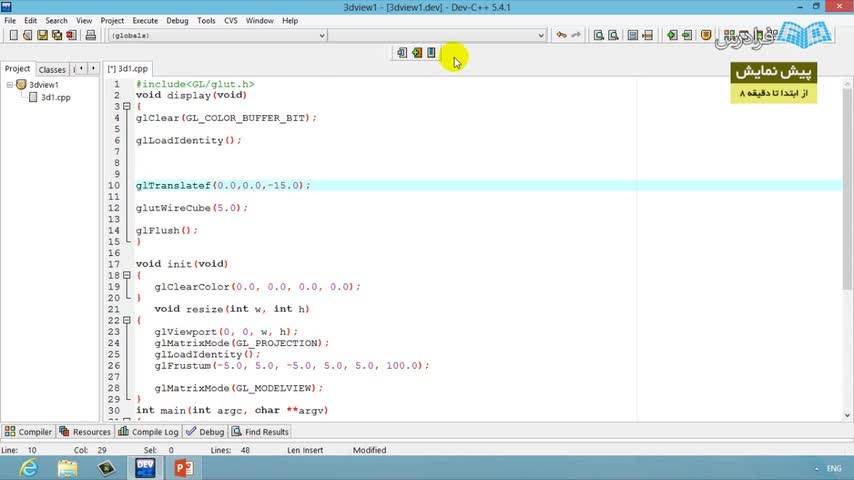Click the Redo arrow in the toolbar
This screenshot has width=854, height=480.
click(576, 35)
